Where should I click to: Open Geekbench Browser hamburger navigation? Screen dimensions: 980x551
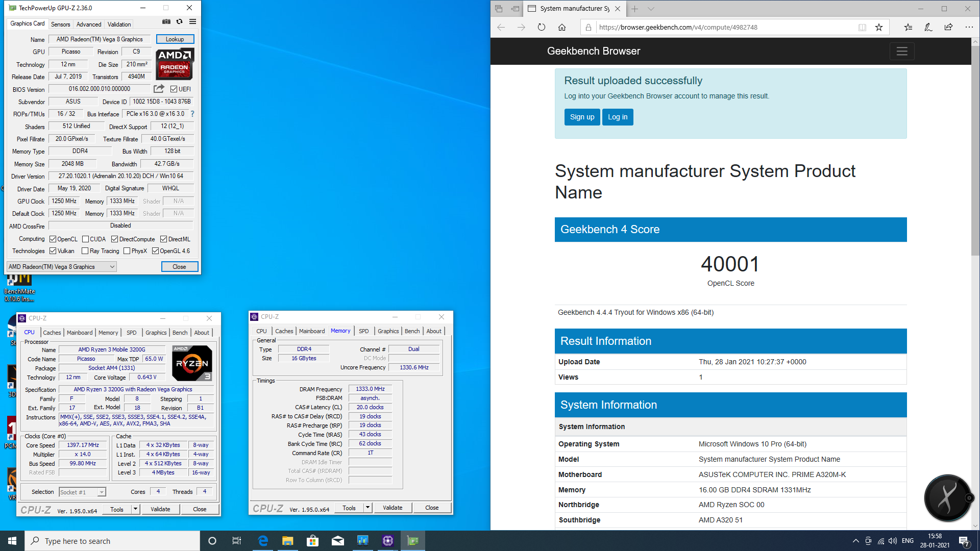(902, 51)
